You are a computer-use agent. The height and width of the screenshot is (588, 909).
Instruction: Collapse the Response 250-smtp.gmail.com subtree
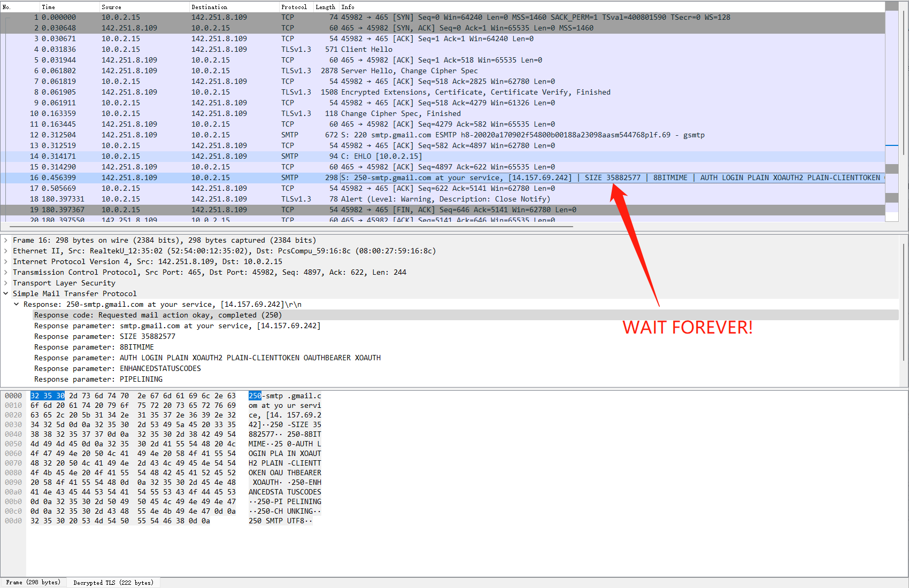(x=17, y=305)
